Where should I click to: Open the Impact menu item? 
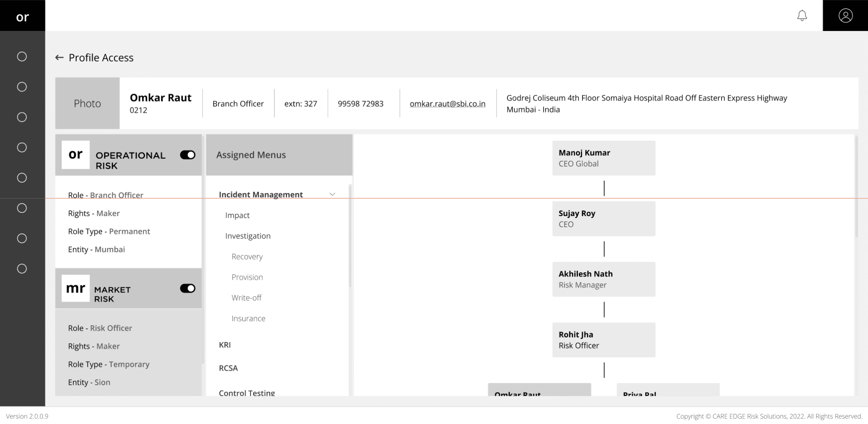point(237,215)
